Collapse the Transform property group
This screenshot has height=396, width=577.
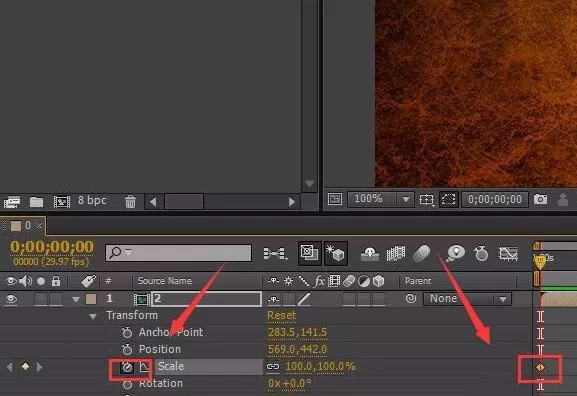(x=92, y=316)
